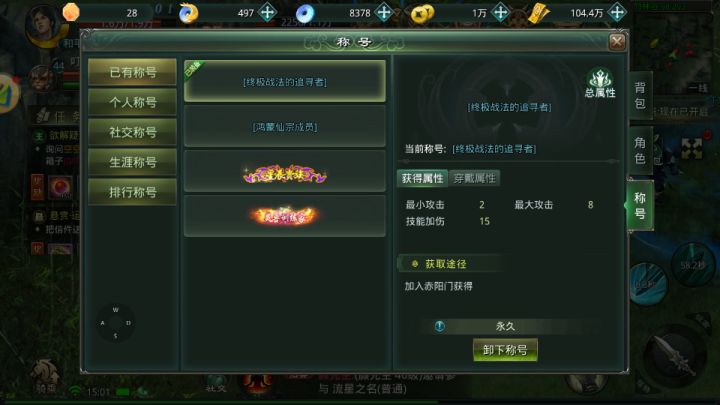Click 卸下称号 unequip button

(505, 350)
